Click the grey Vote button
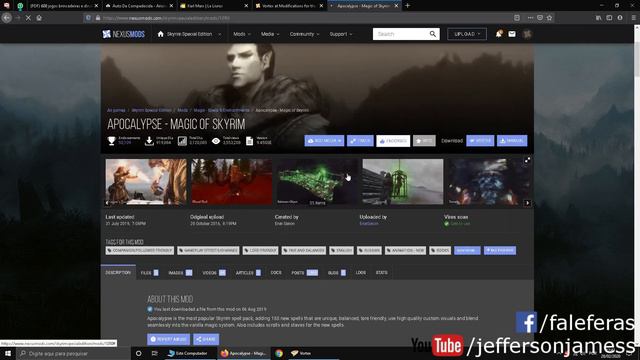Viewport: 640px width, 360px height. (x=424, y=141)
